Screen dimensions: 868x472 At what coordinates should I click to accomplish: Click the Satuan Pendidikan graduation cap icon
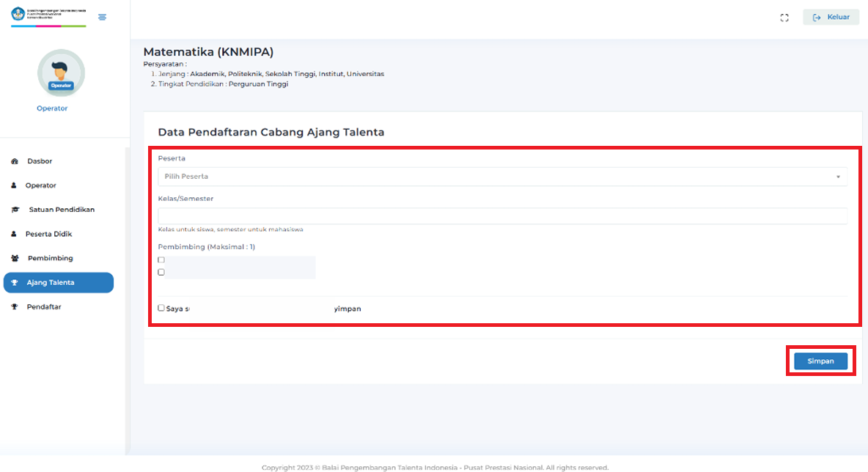click(15, 210)
